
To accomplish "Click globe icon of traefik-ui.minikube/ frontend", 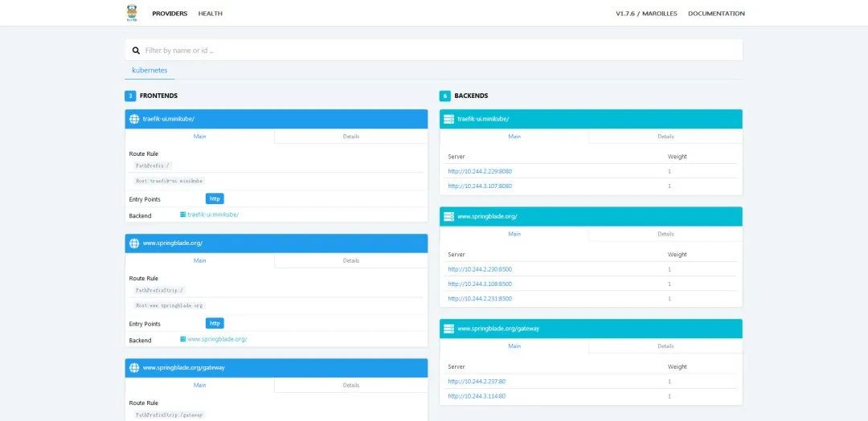I will [x=134, y=119].
